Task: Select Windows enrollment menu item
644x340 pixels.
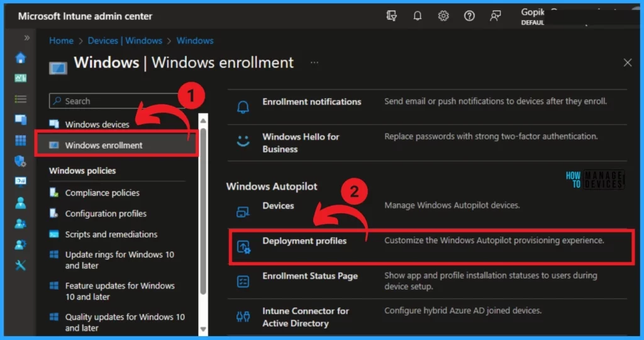Action: [116, 145]
